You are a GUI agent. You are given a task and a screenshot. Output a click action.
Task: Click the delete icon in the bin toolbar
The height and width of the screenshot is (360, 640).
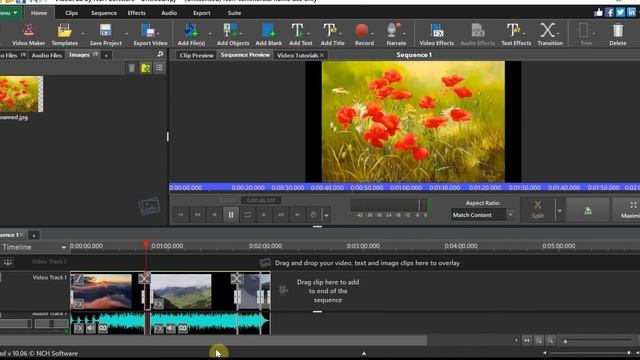131,68
